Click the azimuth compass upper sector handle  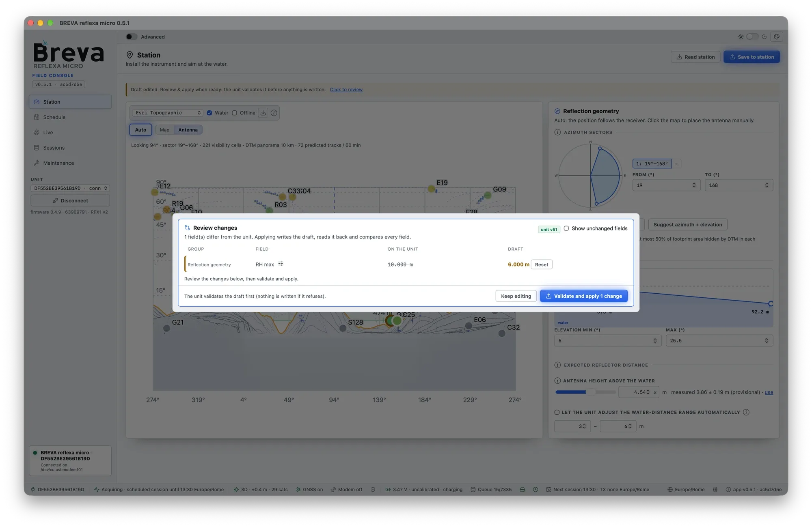[x=600, y=149]
